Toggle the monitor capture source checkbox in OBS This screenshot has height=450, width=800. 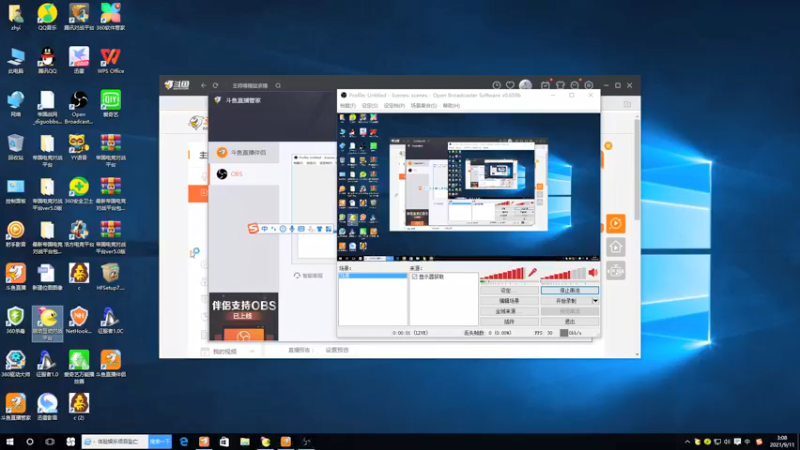[x=414, y=277]
